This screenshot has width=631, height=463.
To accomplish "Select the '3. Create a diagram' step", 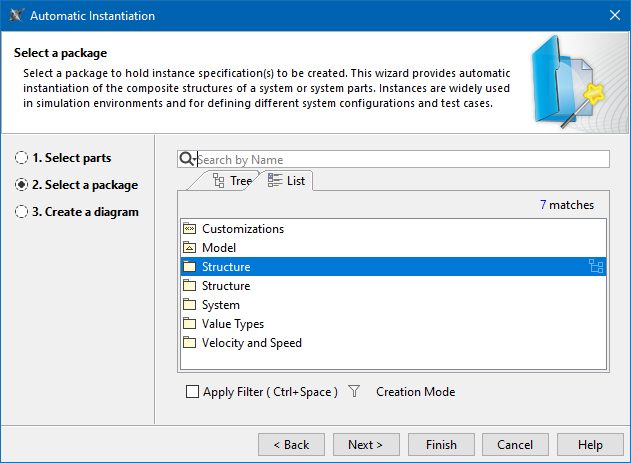I will click(22, 212).
